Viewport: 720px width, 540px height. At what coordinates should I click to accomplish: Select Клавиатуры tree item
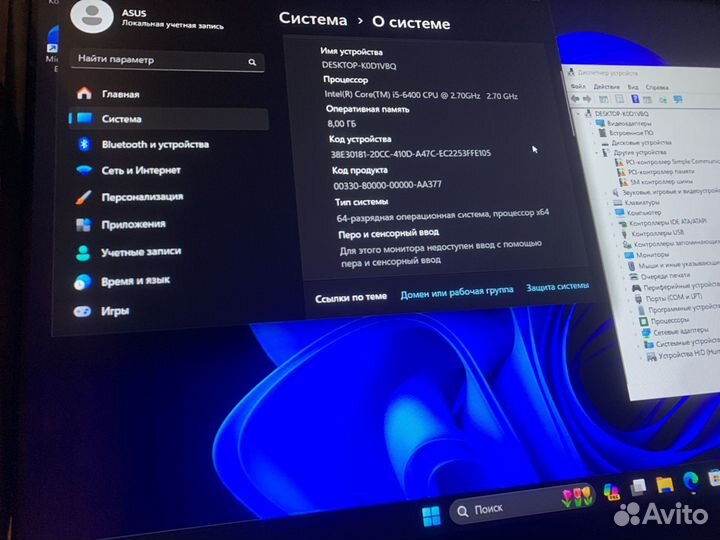pos(641,202)
